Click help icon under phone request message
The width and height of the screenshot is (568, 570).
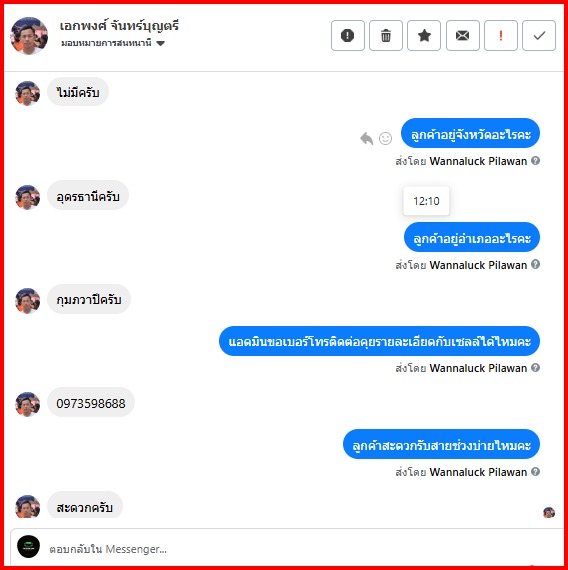[x=535, y=368]
